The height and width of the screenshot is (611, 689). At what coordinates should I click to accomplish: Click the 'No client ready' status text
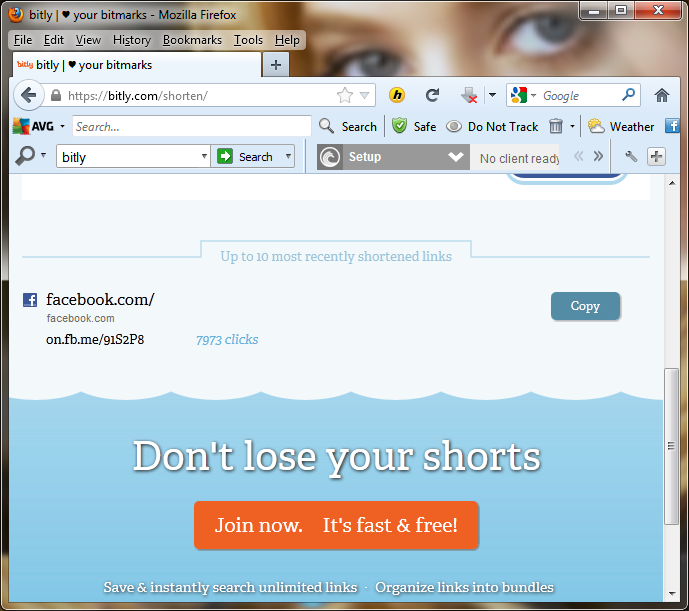(519, 158)
